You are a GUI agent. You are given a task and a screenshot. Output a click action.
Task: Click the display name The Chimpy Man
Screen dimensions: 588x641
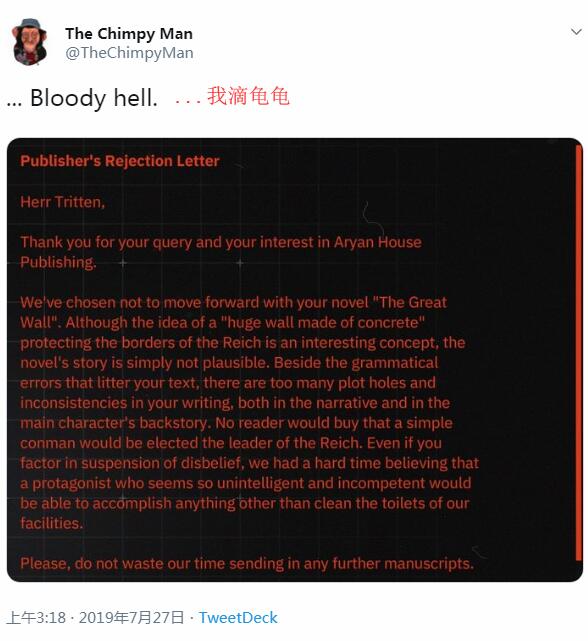[129, 34]
